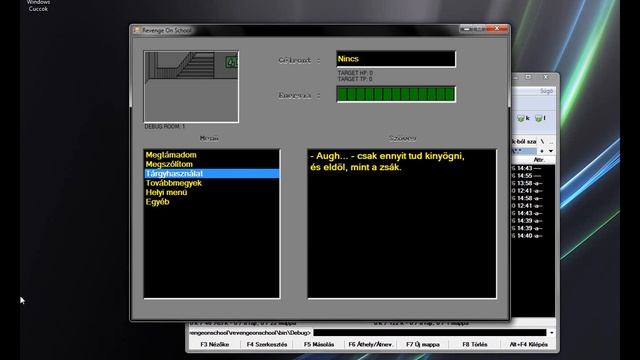
Task: Click the green Energia progress bar
Action: click(396, 94)
